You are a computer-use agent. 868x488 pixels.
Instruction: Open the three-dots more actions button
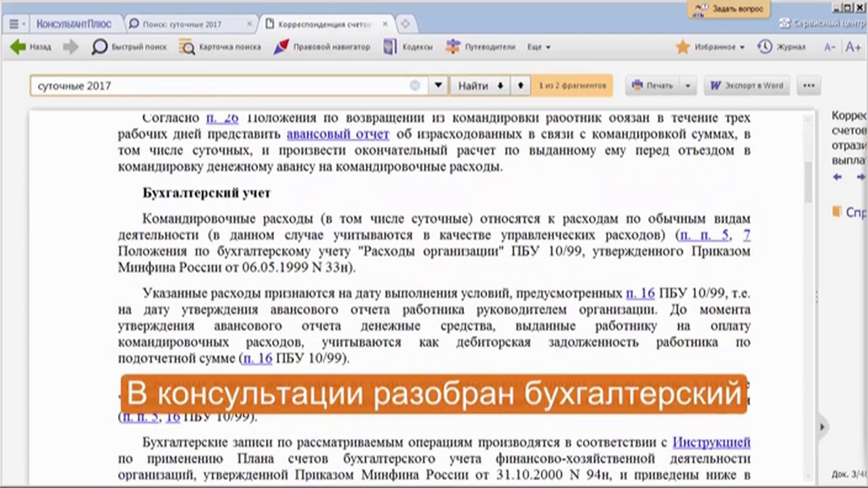808,85
